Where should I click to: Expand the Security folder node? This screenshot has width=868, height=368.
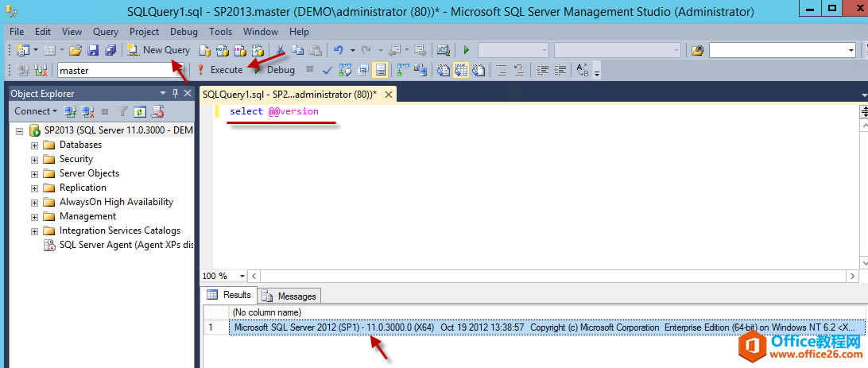pos(34,160)
